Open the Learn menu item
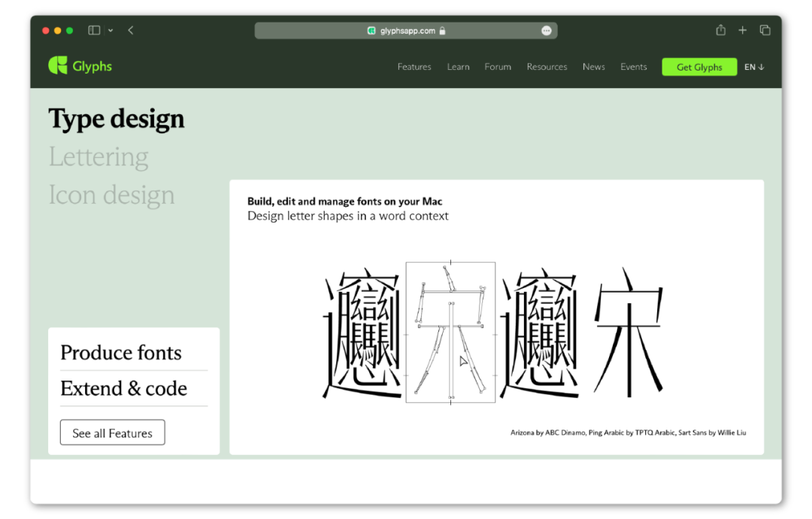 (459, 67)
